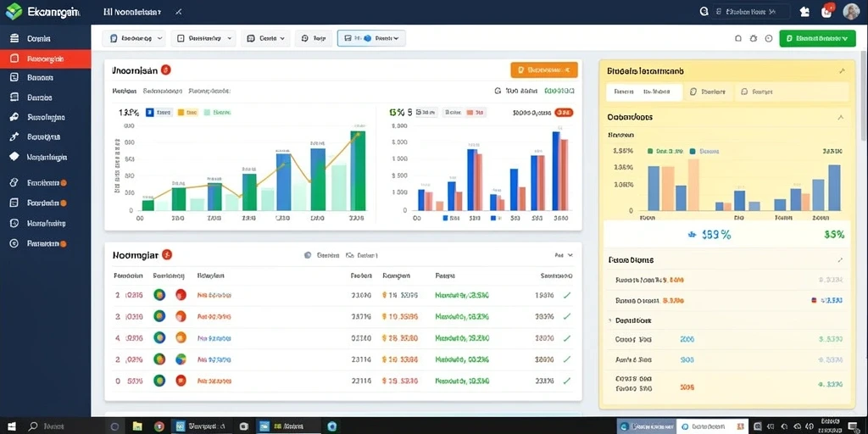Click the blue legend swatch of the left chart
Image resolution: width=868 pixels, height=434 pixels.
(x=149, y=113)
